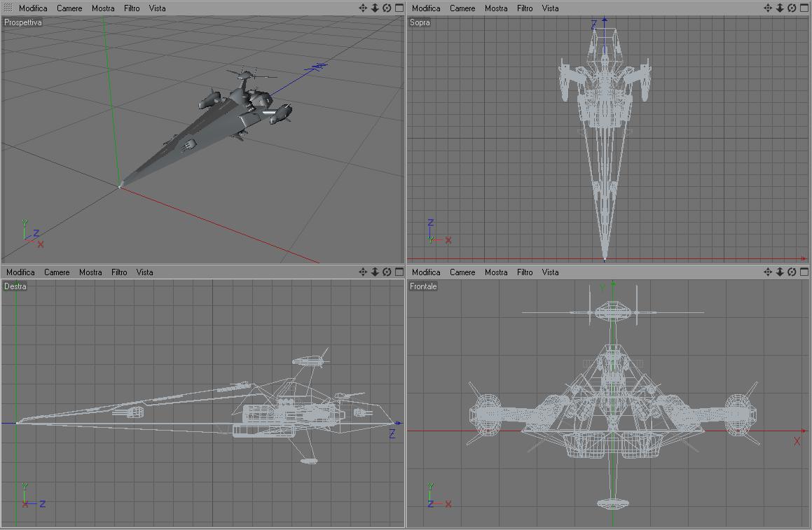Open Camere menu in Frontale viewport
Screen dimensions: 812x530
(x=462, y=272)
